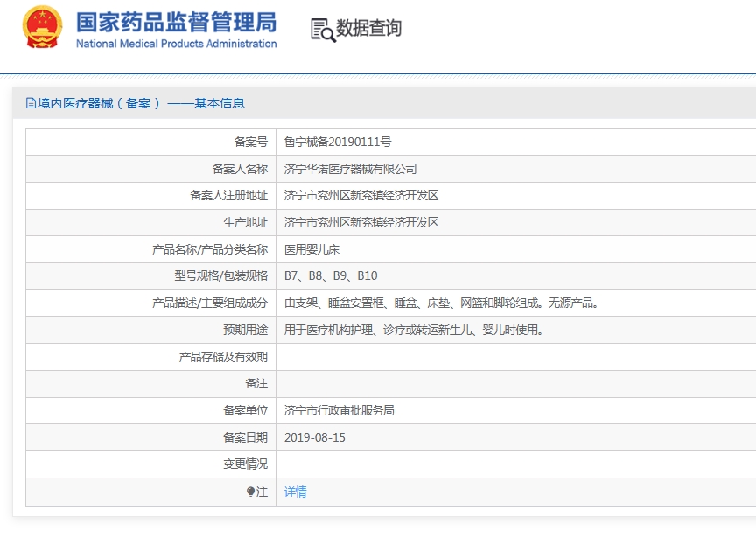This screenshot has height=537, width=756.
Task: Click the 国家药品监督管理局 title text
Action: tap(177, 22)
